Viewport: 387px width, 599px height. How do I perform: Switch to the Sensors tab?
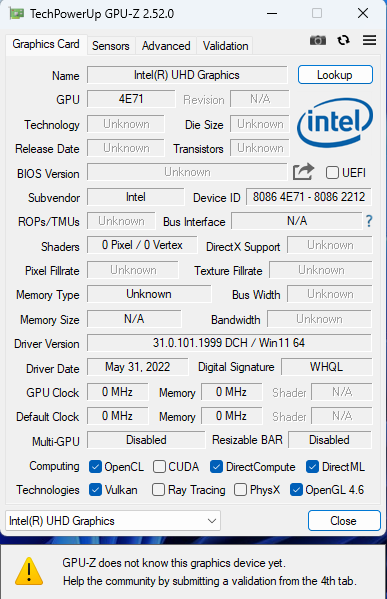point(111,46)
